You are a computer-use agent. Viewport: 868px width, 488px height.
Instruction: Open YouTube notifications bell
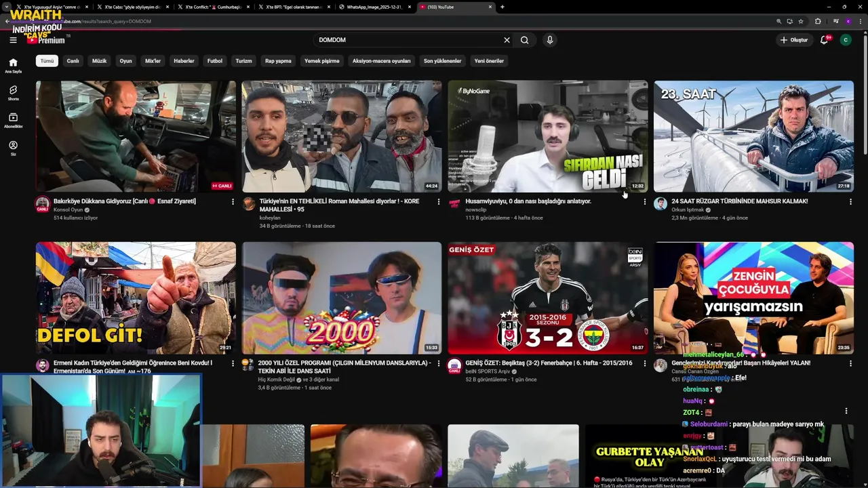click(x=825, y=40)
